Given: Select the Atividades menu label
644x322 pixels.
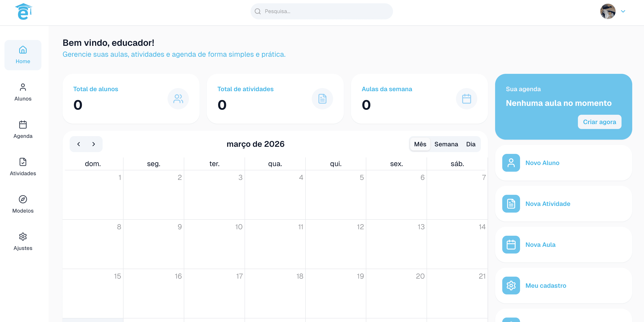Looking at the screenshot, I should pos(23,173).
